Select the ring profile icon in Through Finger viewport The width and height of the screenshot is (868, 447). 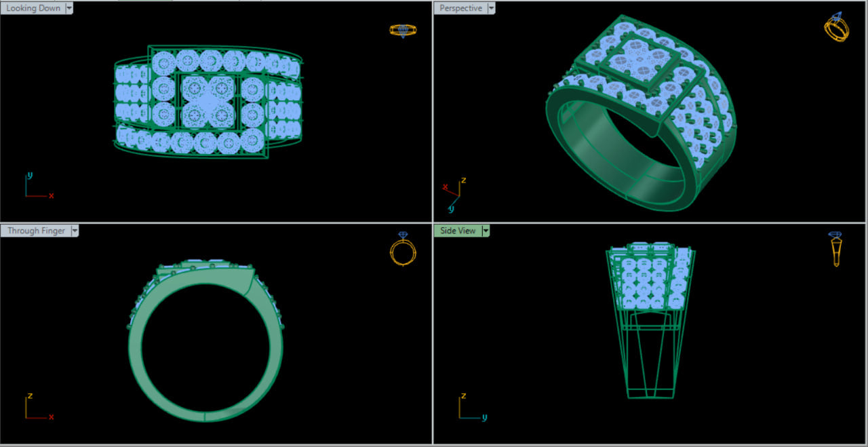(x=403, y=252)
